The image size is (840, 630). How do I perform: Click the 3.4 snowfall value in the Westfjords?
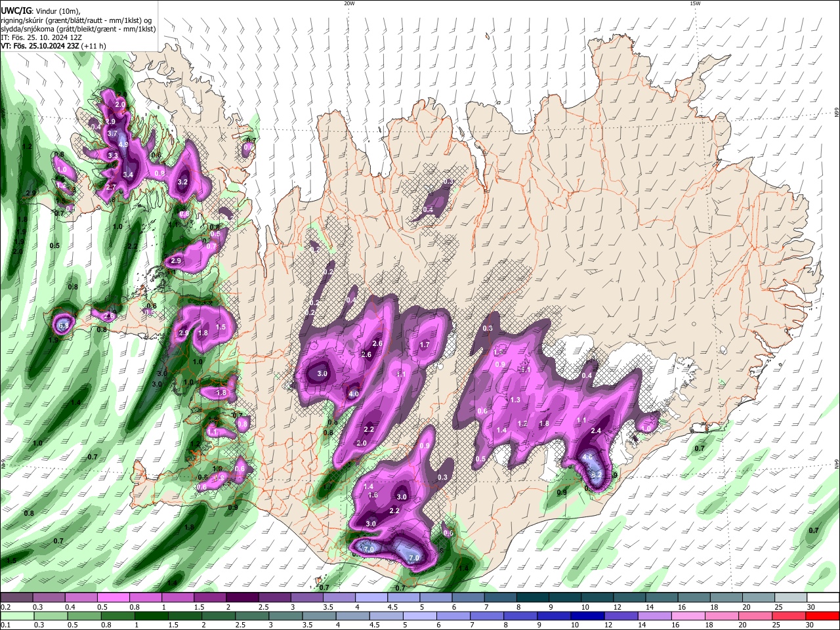[x=128, y=175]
